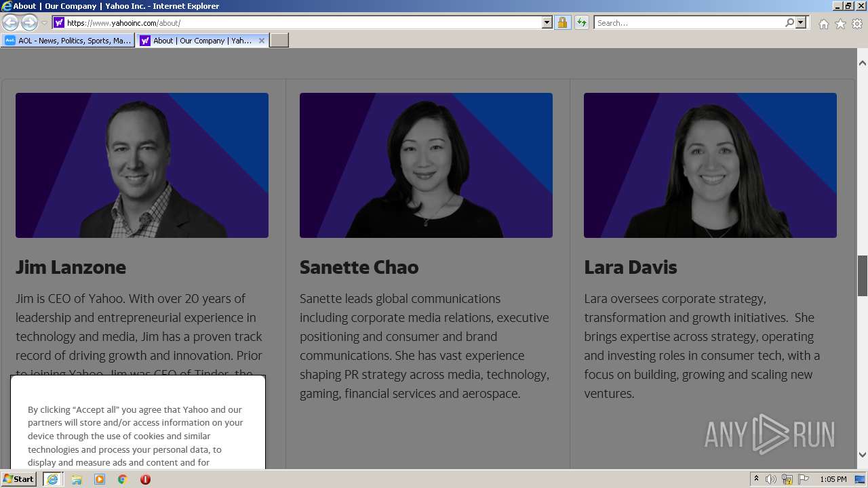Open the recent pages dropdown arrow
This screenshot has height=488, width=868.
pyautogui.click(x=44, y=23)
